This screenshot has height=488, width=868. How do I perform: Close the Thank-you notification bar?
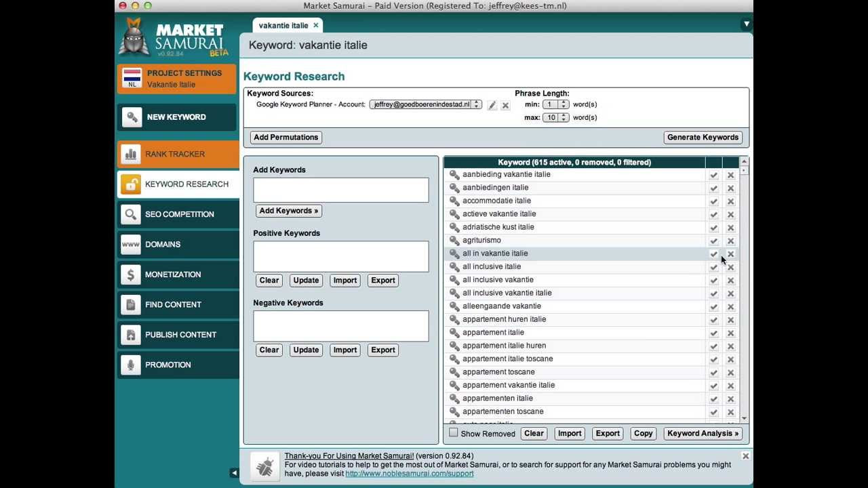coord(745,456)
